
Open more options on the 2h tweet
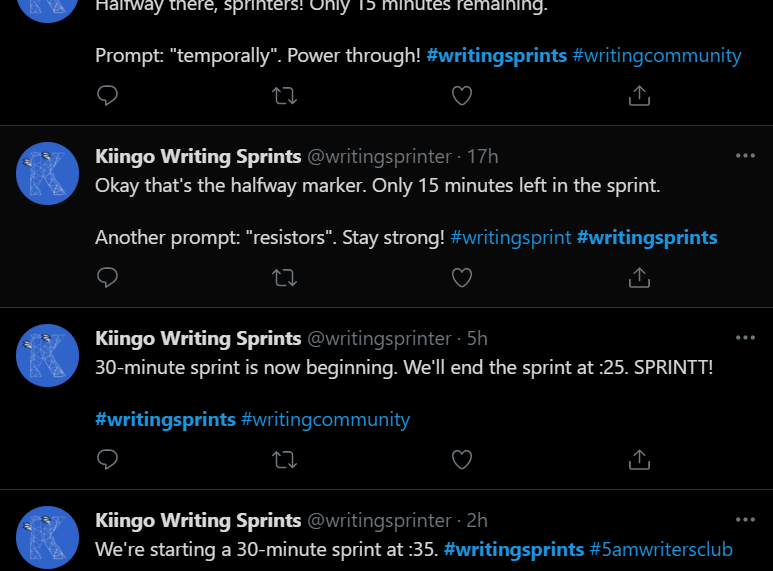pyautogui.click(x=745, y=520)
